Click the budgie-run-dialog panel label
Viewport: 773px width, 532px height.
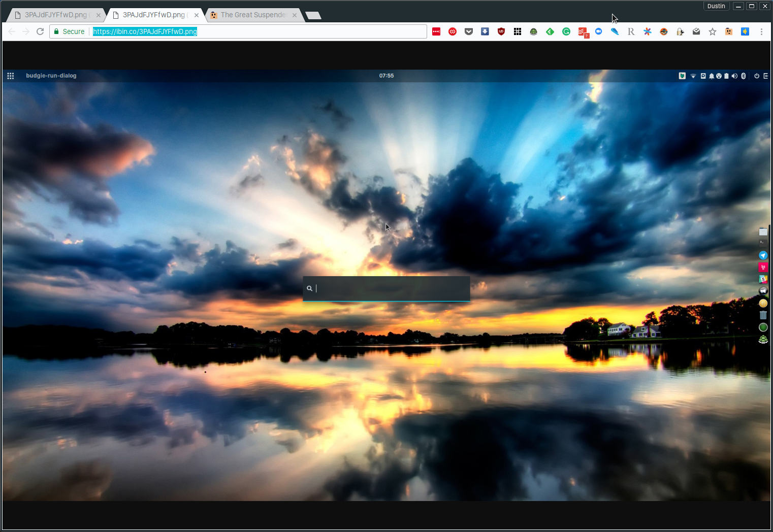[51, 76]
